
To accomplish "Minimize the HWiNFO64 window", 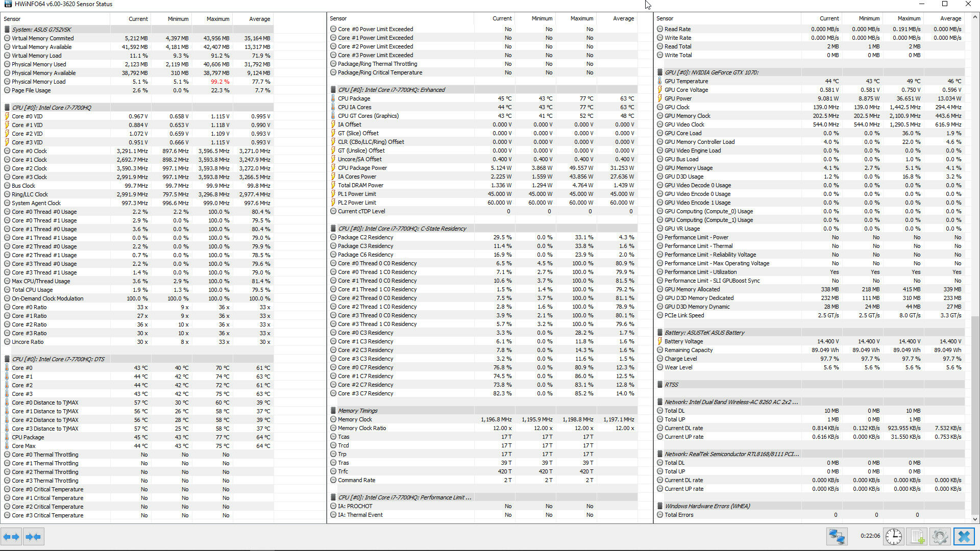I will (x=922, y=4).
